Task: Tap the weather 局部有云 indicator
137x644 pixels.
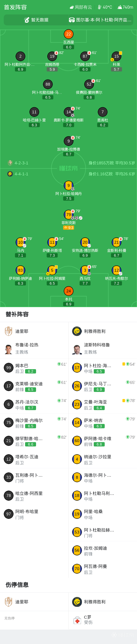Action: (81, 7)
